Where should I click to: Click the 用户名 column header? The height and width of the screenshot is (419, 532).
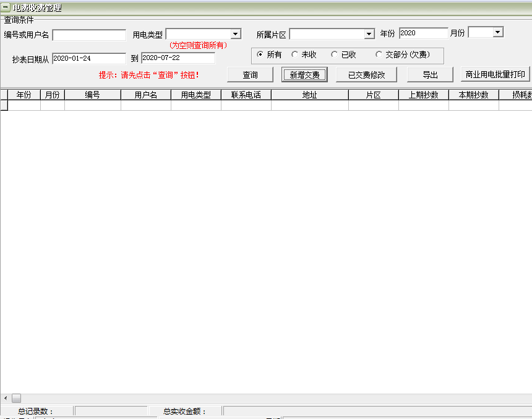[145, 95]
